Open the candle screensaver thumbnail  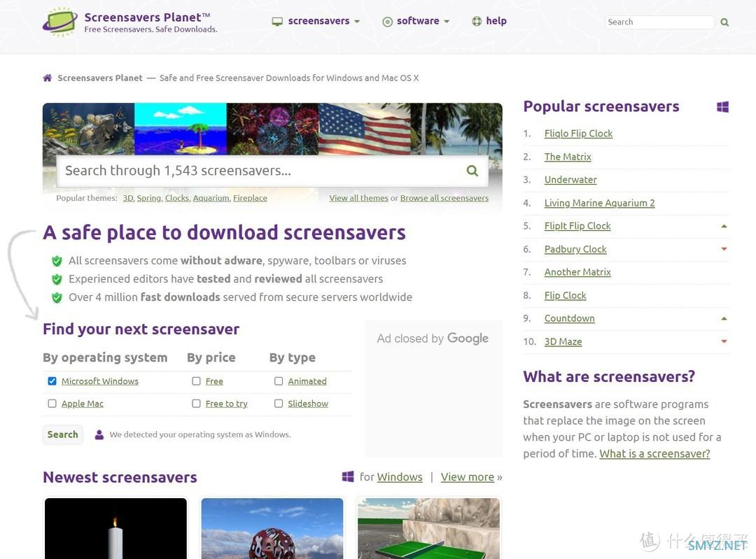(115, 528)
